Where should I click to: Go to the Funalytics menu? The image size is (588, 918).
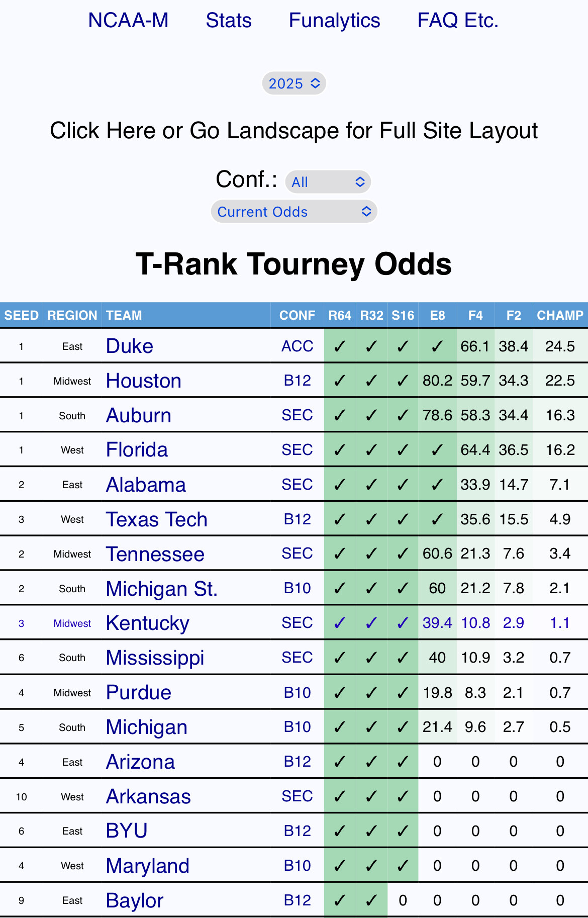(x=334, y=21)
